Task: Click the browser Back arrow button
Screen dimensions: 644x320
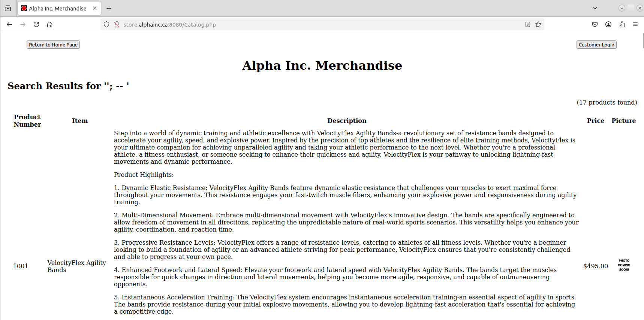Action: click(9, 24)
